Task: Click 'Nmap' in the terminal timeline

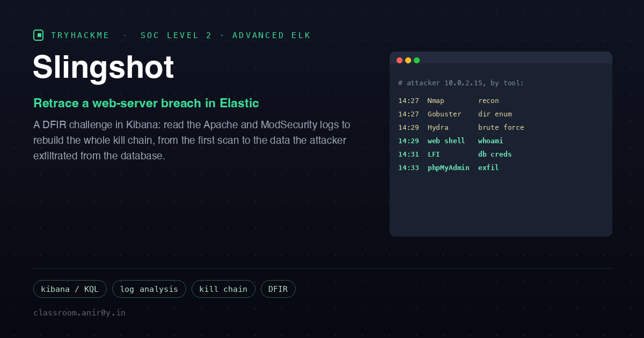Action: tap(436, 101)
